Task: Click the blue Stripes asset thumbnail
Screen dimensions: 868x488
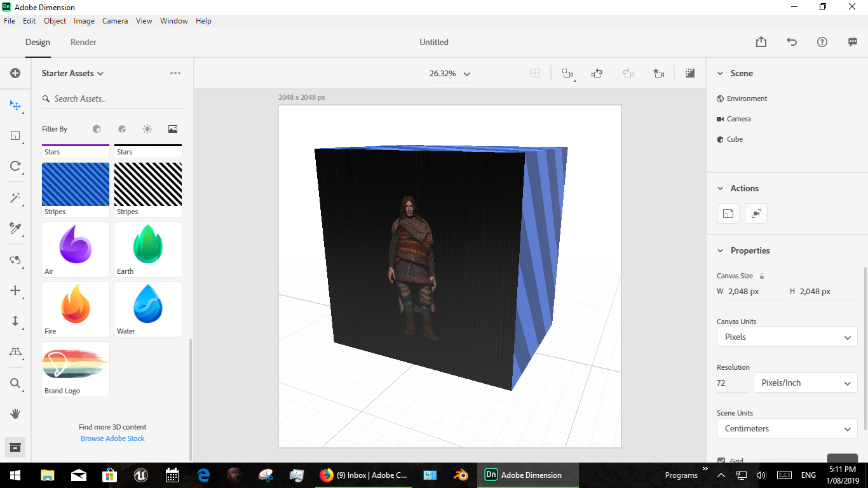Action: point(76,184)
